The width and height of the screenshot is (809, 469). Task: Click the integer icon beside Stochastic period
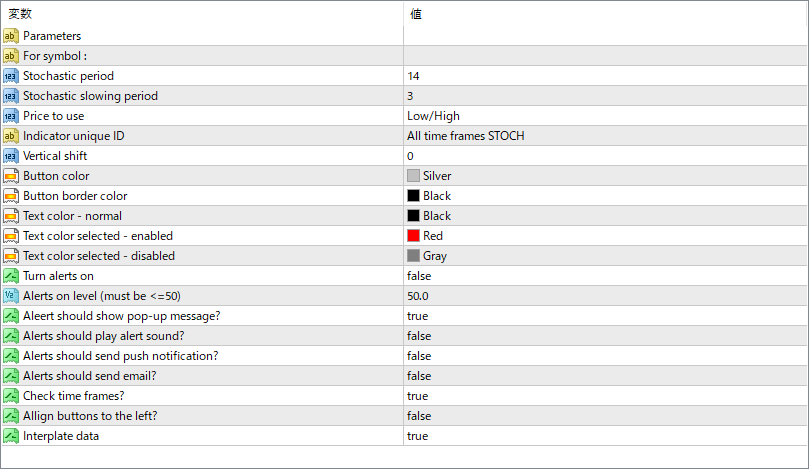point(10,76)
